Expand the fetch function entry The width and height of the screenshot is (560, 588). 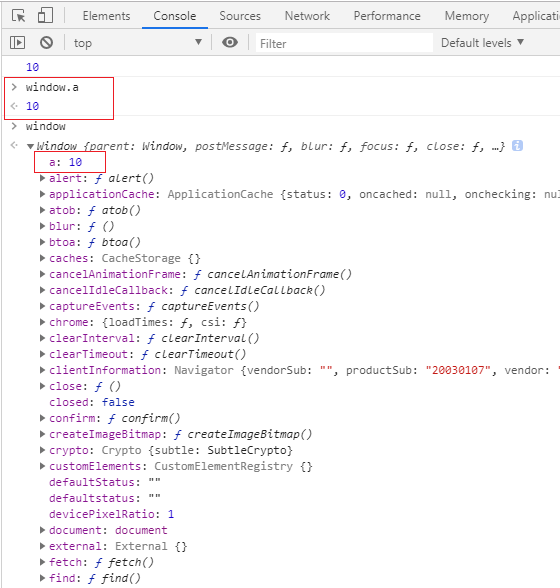pos(42,562)
